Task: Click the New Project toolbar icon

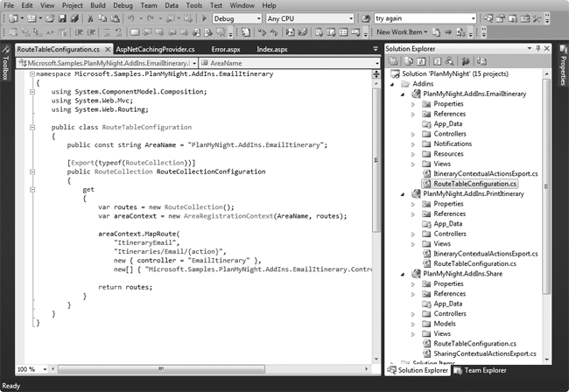Action: (x=13, y=18)
